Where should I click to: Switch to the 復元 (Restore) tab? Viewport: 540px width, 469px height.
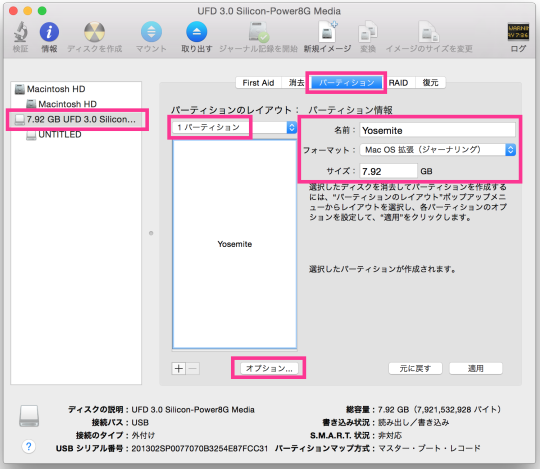430,83
